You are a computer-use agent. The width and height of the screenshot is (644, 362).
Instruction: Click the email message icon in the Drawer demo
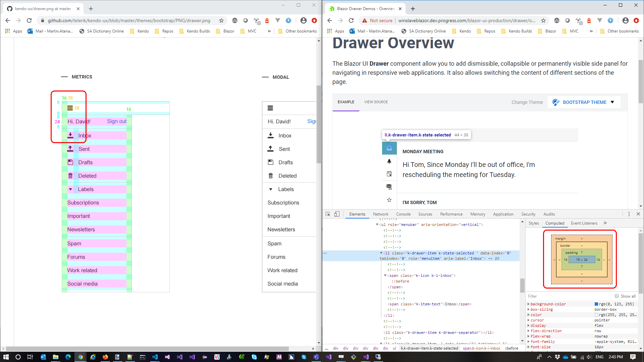point(389,187)
